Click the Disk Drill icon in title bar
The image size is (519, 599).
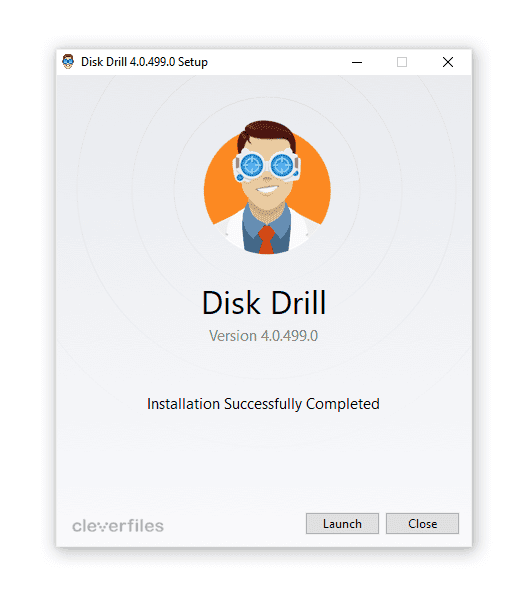pos(68,62)
